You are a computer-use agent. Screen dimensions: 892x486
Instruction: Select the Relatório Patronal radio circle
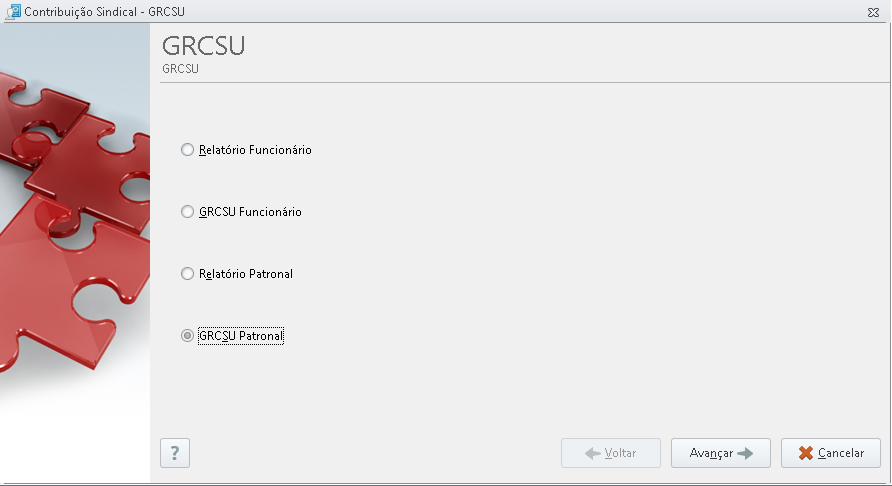(187, 274)
